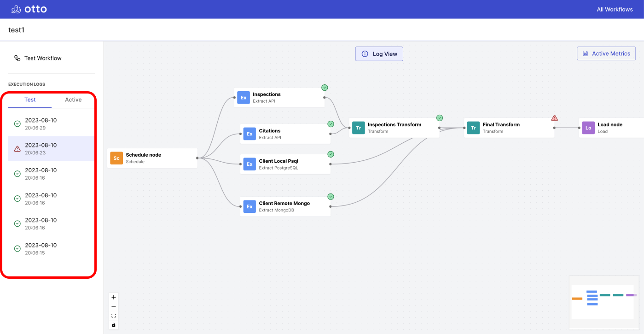The width and height of the screenshot is (644, 334).
Task: Open Active Metrics panel
Action: tap(606, 53)
